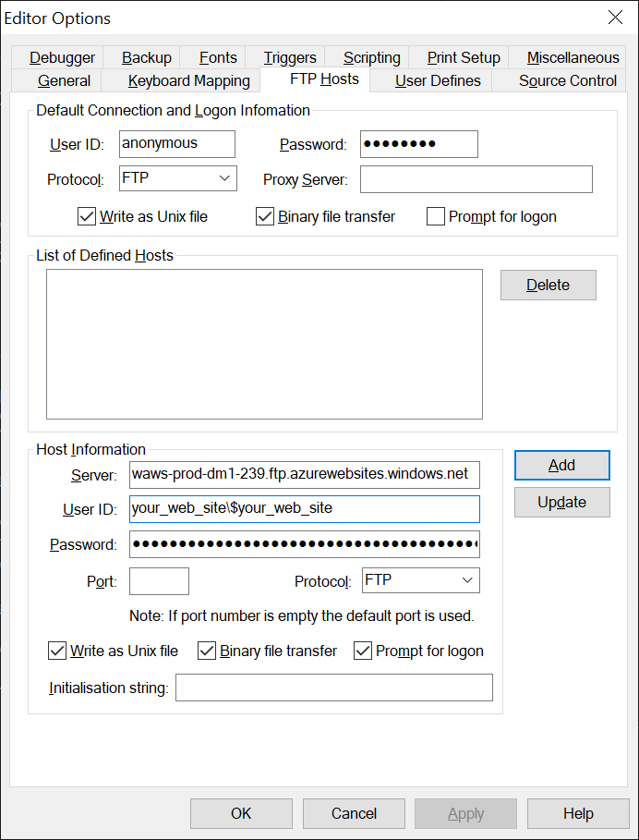Click the host User ID field

tap(305, 509)
